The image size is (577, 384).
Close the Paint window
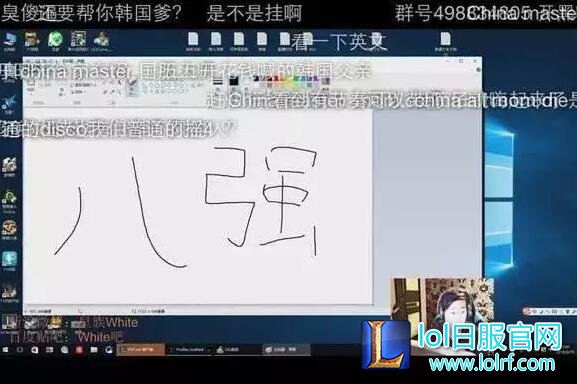click(475, 61)
